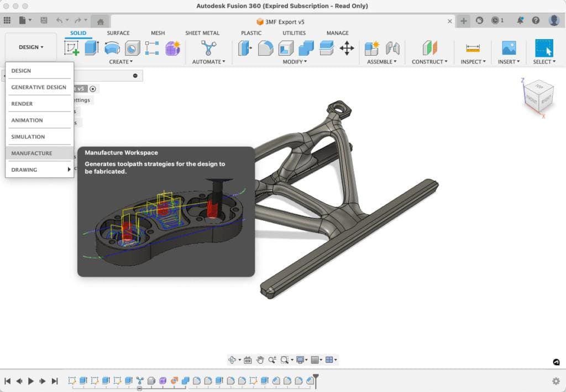
Task: Open the Extensions icon in title bar
Action: coord(479,20)
